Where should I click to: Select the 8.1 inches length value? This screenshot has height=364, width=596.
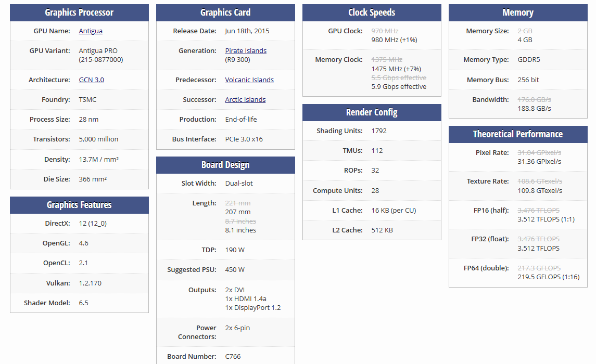tap(240, 230)
